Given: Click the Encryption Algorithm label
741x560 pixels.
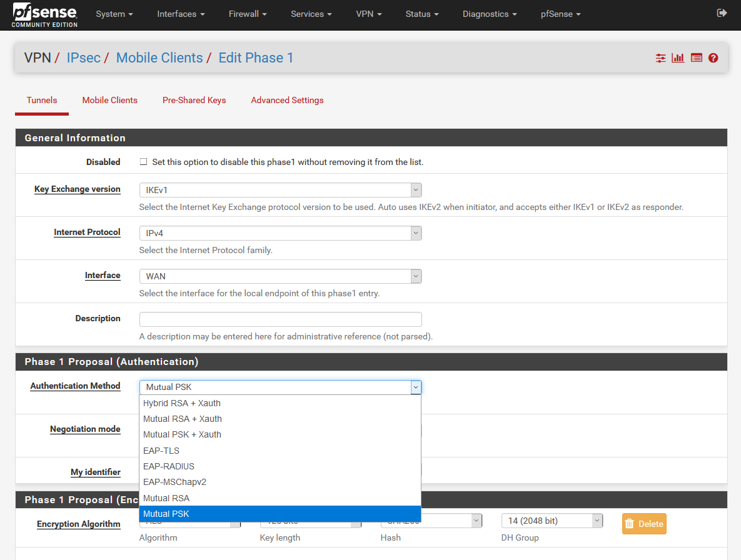Looking at the screenshot, I should click(x=78, y=524).
